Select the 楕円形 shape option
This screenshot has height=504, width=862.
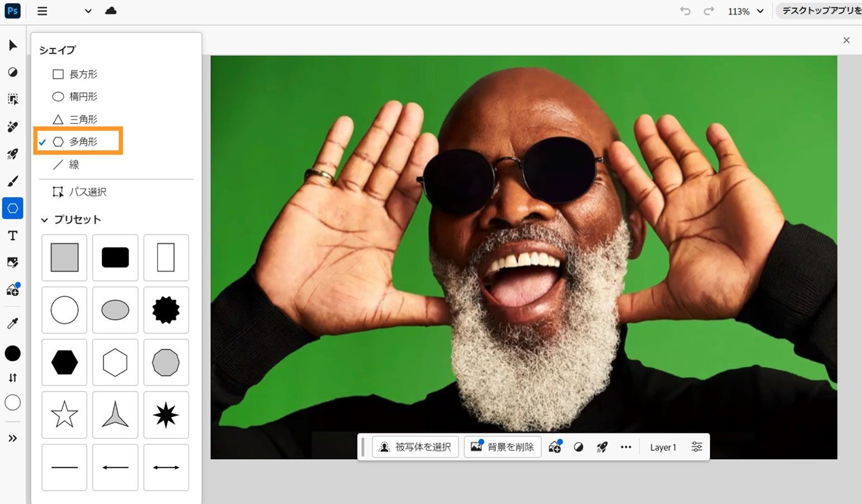[x=83, y=96]
